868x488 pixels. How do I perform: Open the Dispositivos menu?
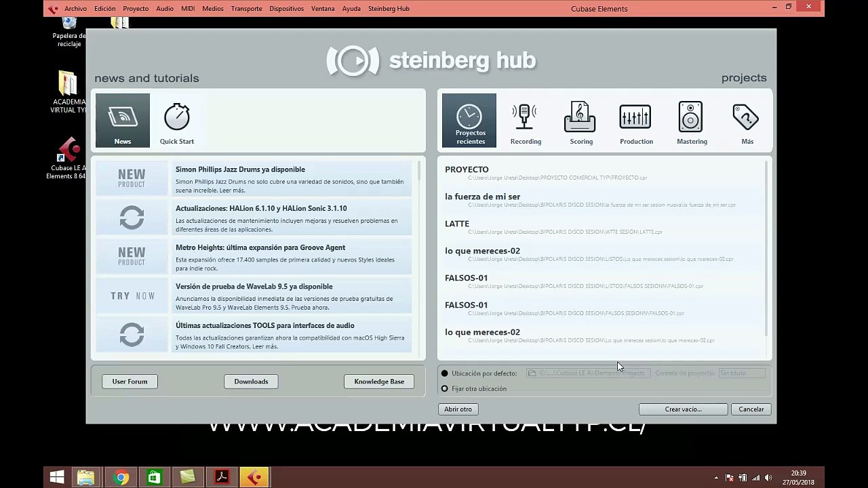(x=287, y=9)
